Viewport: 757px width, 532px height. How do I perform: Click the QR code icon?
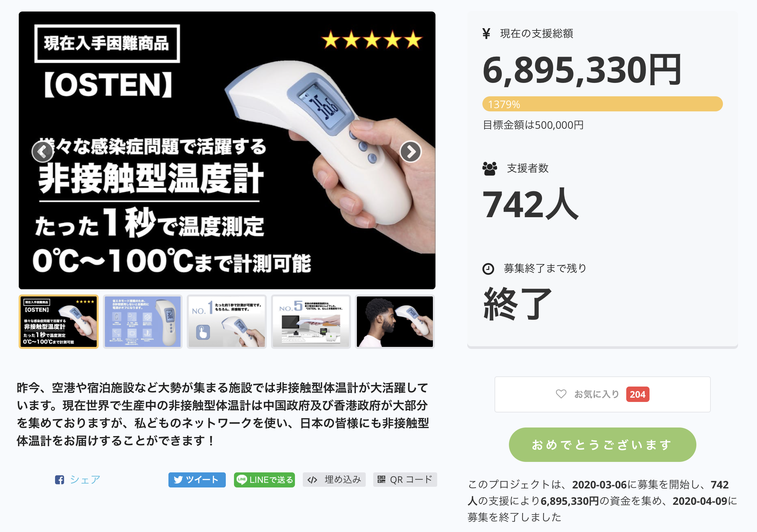coord(381,479)
